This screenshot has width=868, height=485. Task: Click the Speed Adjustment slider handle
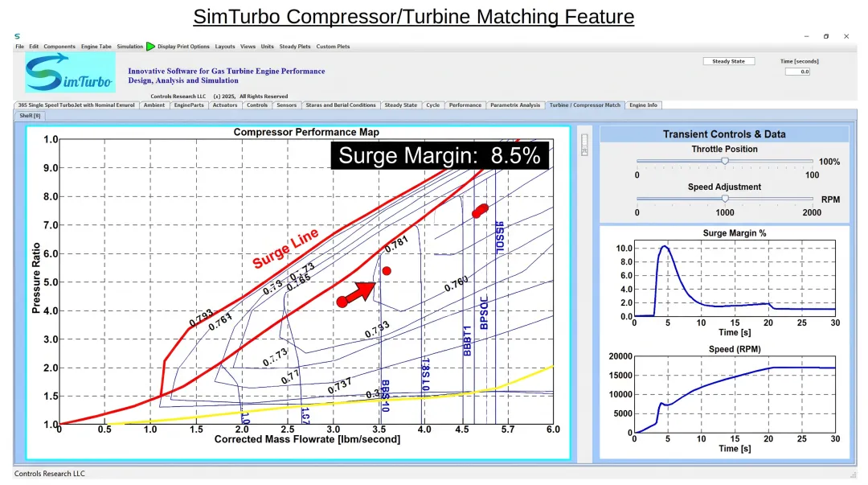point(725,199)
